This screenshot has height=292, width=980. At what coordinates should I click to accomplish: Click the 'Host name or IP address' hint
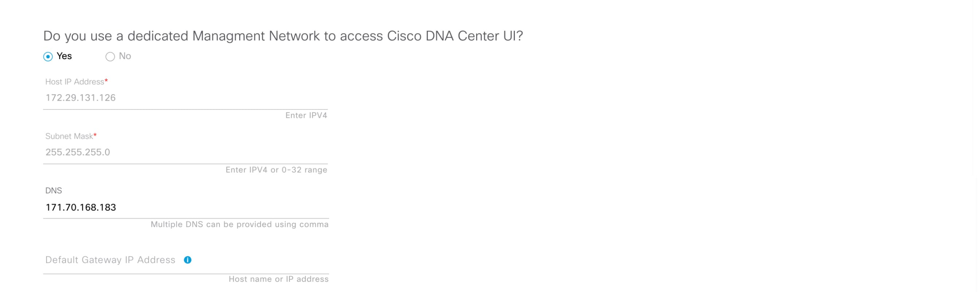(279, 279)
